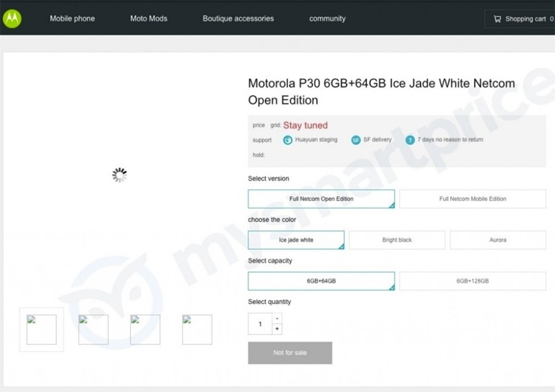
Task: Select the fourth product thumbnail
Action: (x=197, y=329)
